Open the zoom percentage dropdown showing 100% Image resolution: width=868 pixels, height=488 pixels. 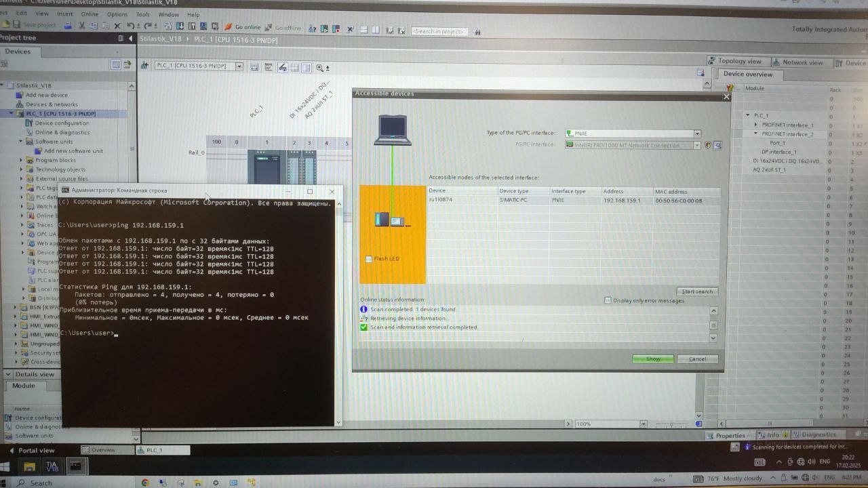pos(644,424)
